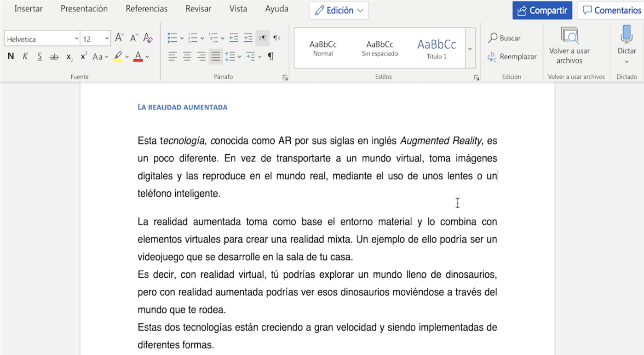The height and width of the screenshot is (355, 644).
Task: Click the text 'teléfono inteligente.'
Action: [179, 194]
